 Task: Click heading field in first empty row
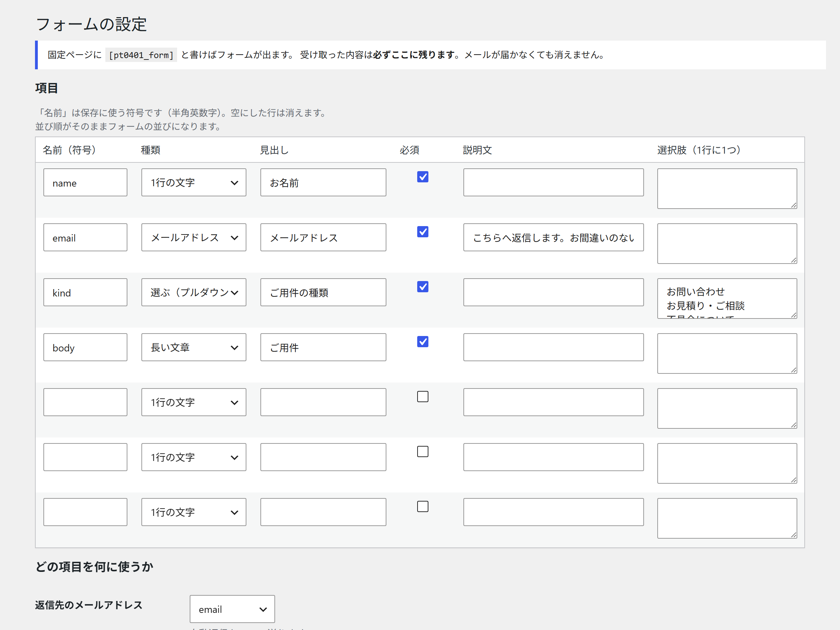(x=323, y=402)
